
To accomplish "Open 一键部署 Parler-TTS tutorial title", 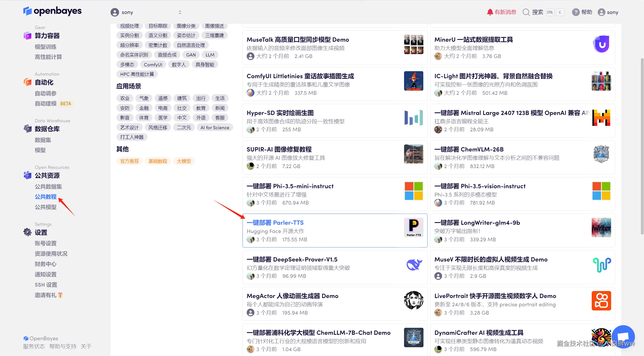I will tap(275, 223).
